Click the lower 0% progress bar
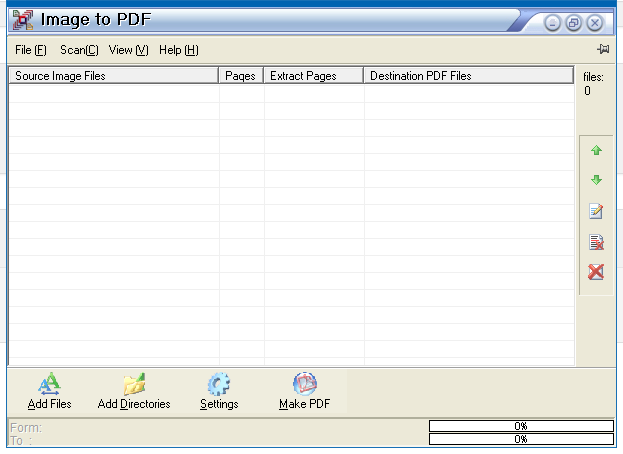 tap(521, 439)
